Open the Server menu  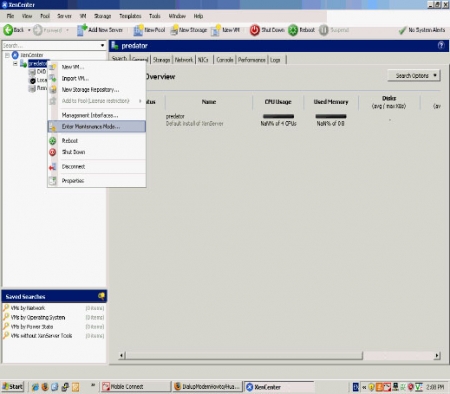point(64,16)
